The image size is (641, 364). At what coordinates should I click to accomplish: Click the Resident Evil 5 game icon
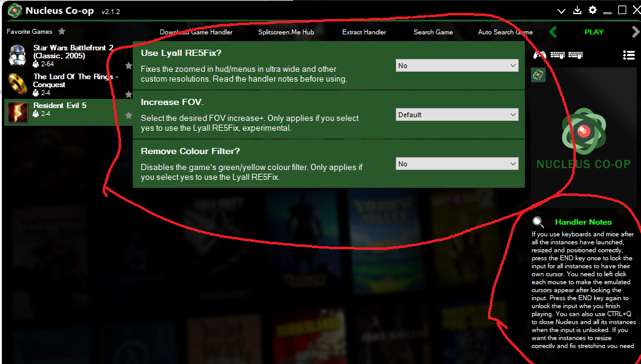(x=18, y=112)
